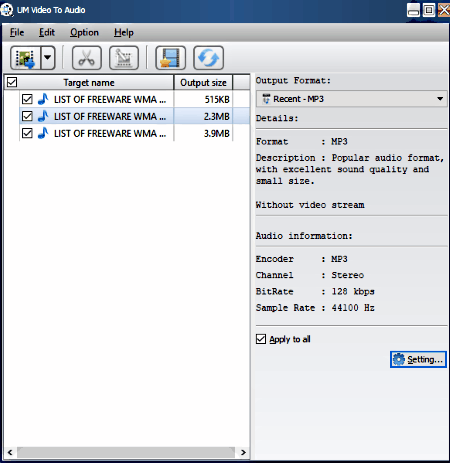450x463 pixels.
Task: Click the film strip with star icon
Action: click(170, 58)
